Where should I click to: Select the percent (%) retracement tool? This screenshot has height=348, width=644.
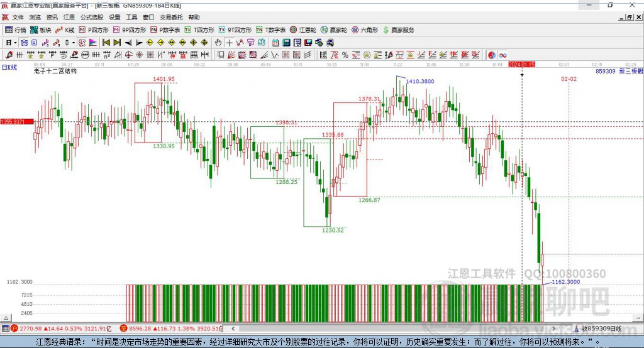click(x=345, y=55)
